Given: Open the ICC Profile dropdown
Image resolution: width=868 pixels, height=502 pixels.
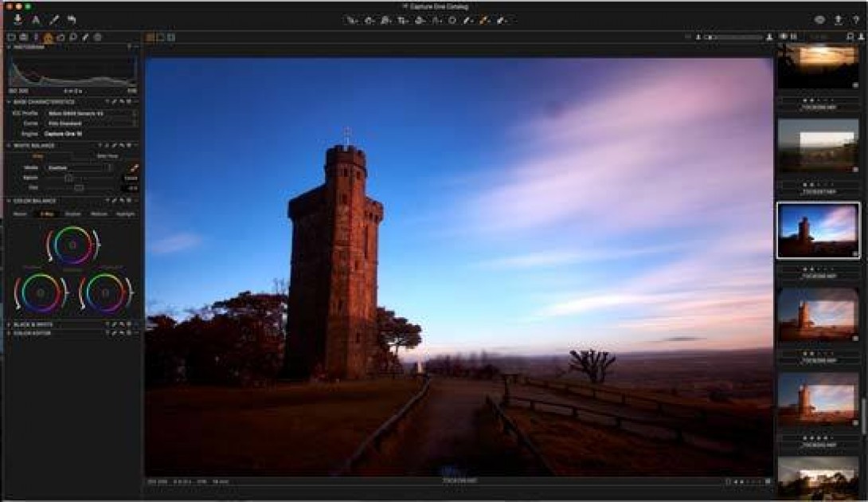Looking at the screenshot, I should coord(92,113).
